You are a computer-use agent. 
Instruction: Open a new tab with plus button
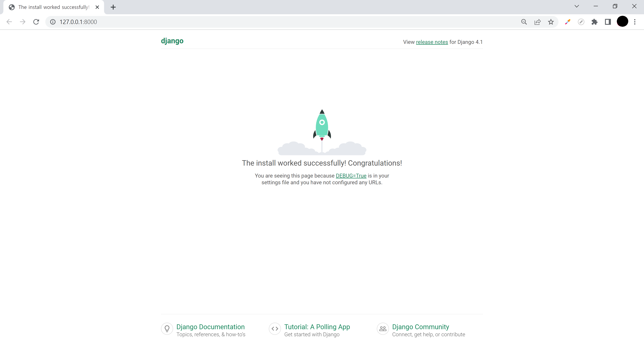pos(113,7)
